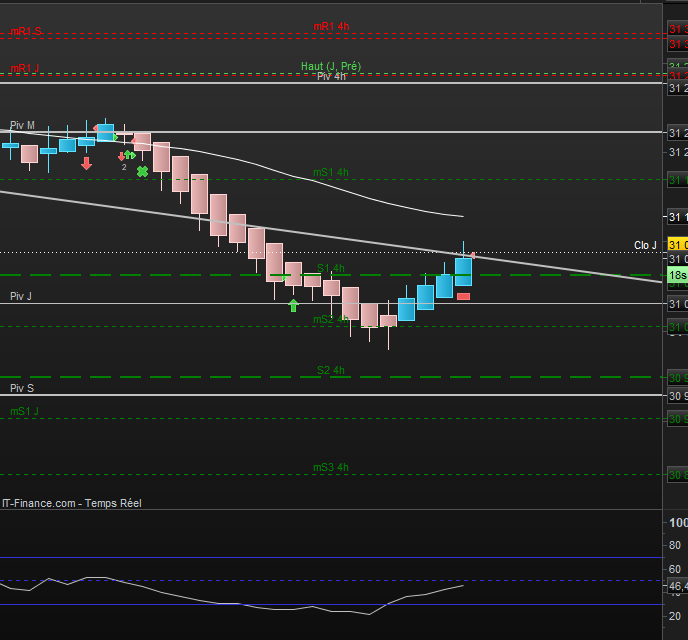Click the yellow Clo J price tag
This screenshot has height=640, width=688.
coord(677,244)
